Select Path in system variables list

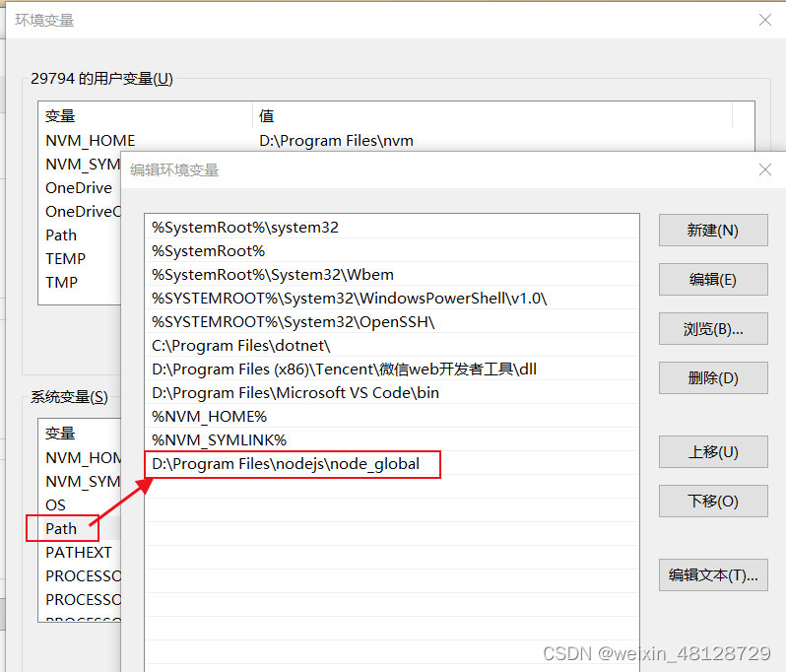point(61,528)
